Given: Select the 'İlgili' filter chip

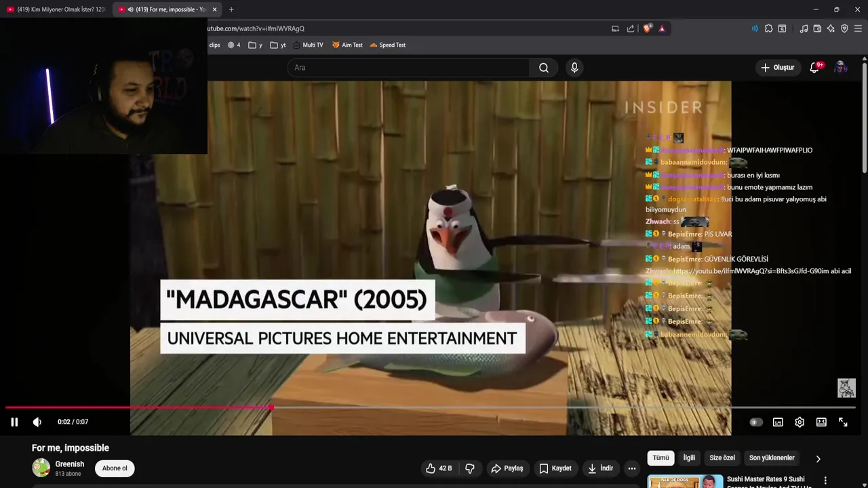Looking at the screenshot, I should pos(689,458).
